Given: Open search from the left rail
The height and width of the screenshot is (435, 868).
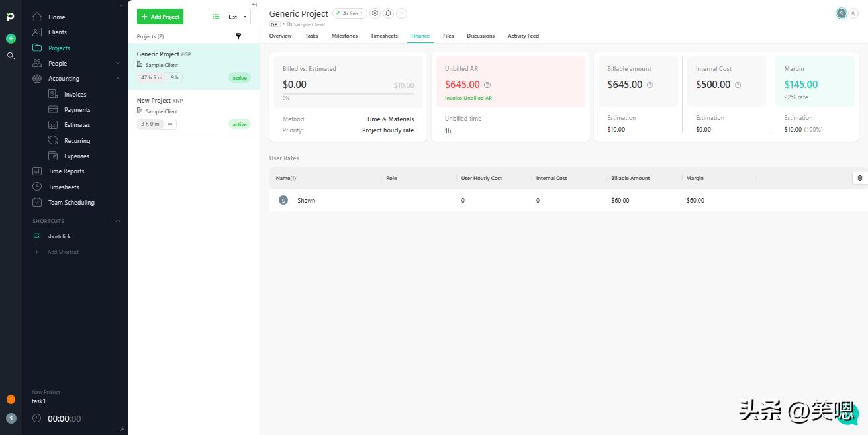Looking at the screenshot, I should coord(11,56).
